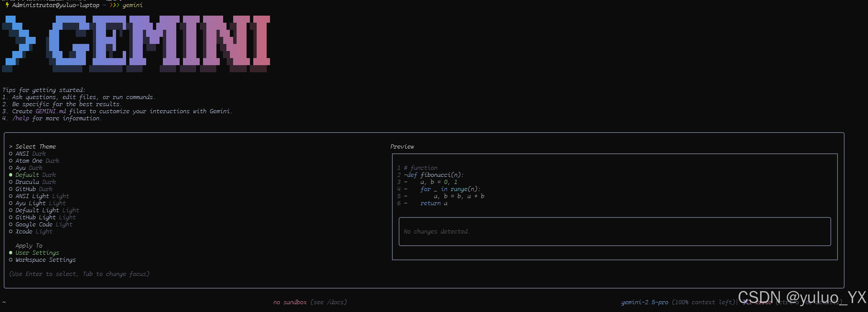
Task: Choose the Atom One Dark theme
Action: coord(34,161)
